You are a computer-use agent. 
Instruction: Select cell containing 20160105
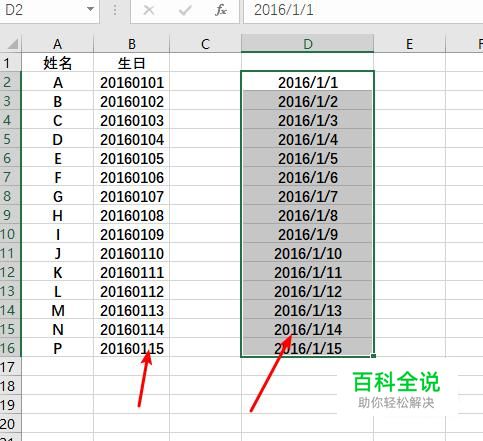(132, 158)
